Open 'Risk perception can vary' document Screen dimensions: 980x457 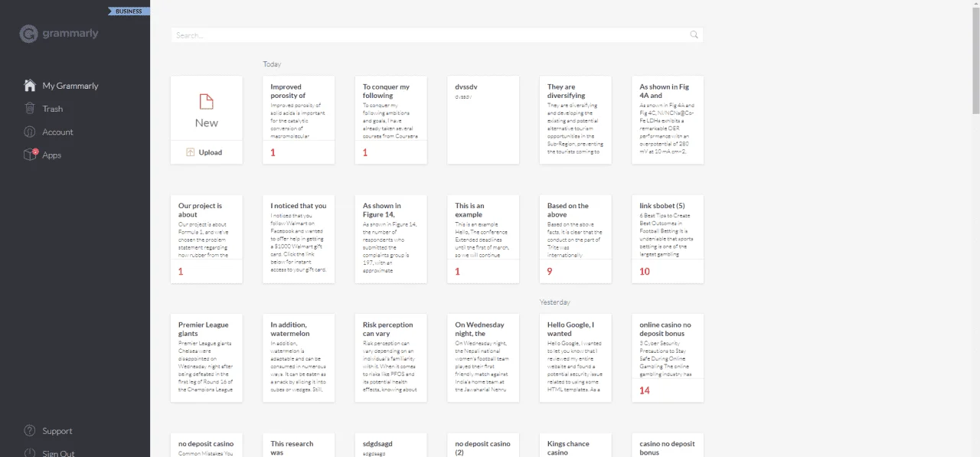tap(391, 357)
